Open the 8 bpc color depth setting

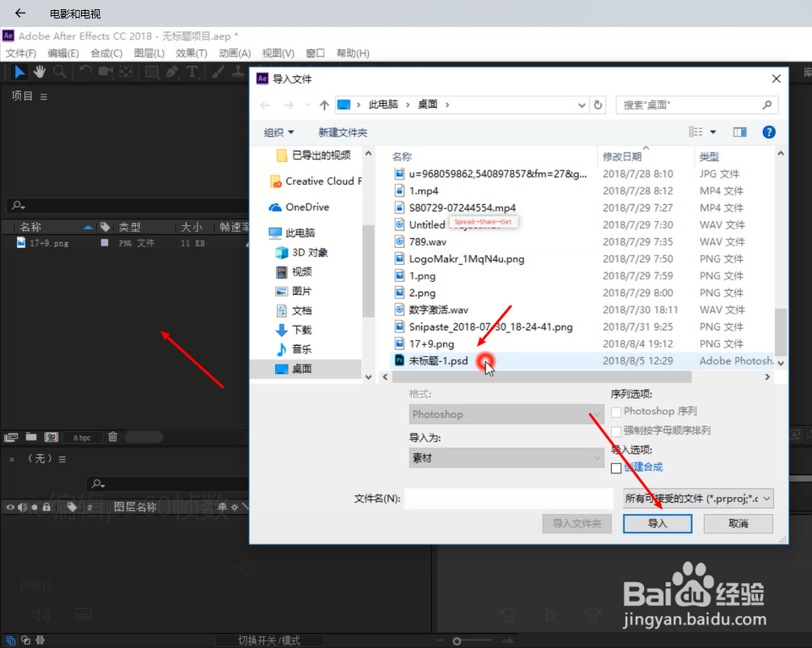pos(82,438)
